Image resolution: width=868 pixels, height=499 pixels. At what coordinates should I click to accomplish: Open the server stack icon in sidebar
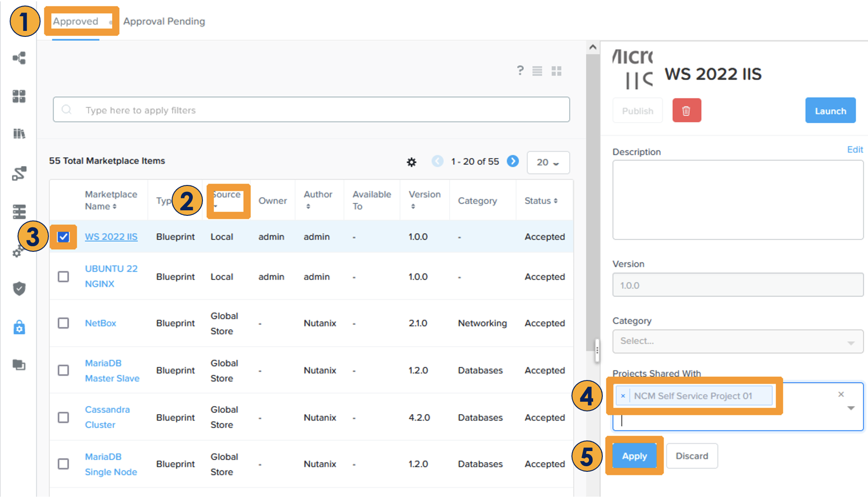(19, 212)
